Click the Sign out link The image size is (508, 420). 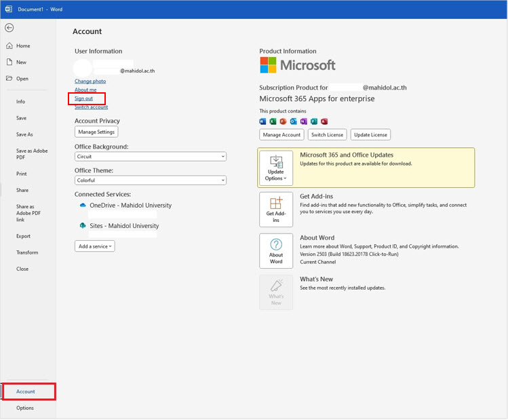coord(84,98)
